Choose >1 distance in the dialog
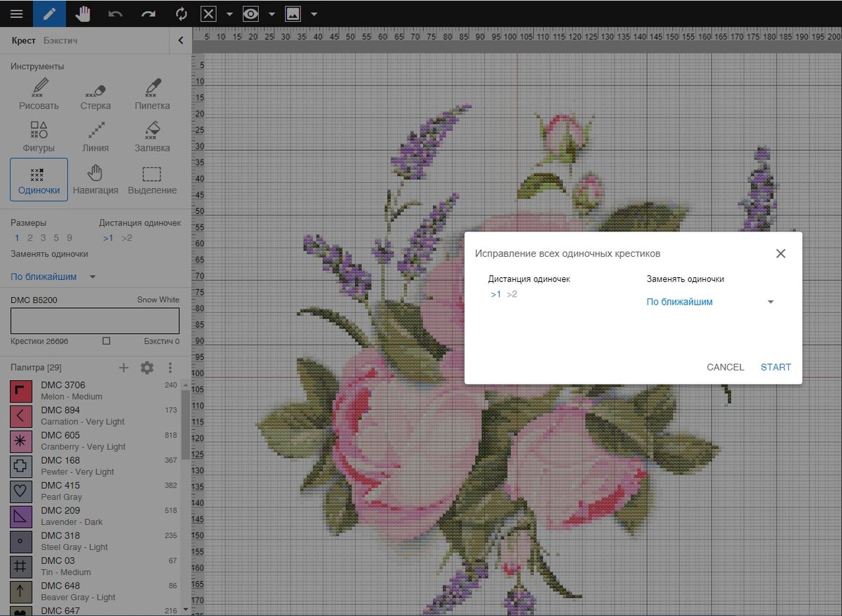This screenshot has height=616, width=842. 496,294
